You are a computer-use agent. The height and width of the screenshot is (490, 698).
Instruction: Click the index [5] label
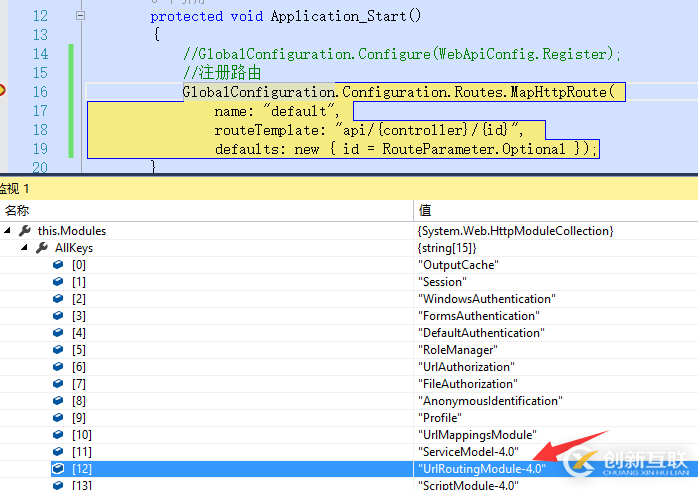(79, 350)
